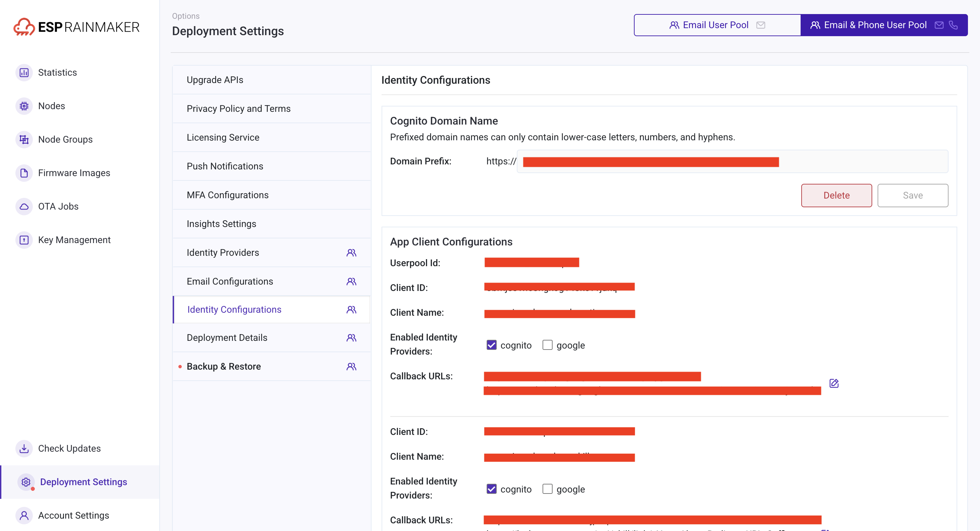Open MFA Configurations settings
Viewport: 980px width, 531px height.
[272, 195]
